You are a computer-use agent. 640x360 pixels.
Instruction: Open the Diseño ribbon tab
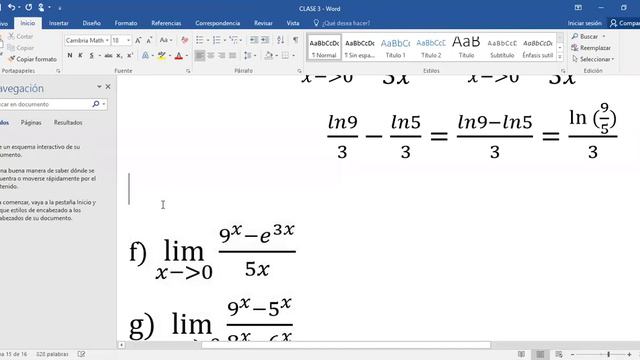pos(91,23)
